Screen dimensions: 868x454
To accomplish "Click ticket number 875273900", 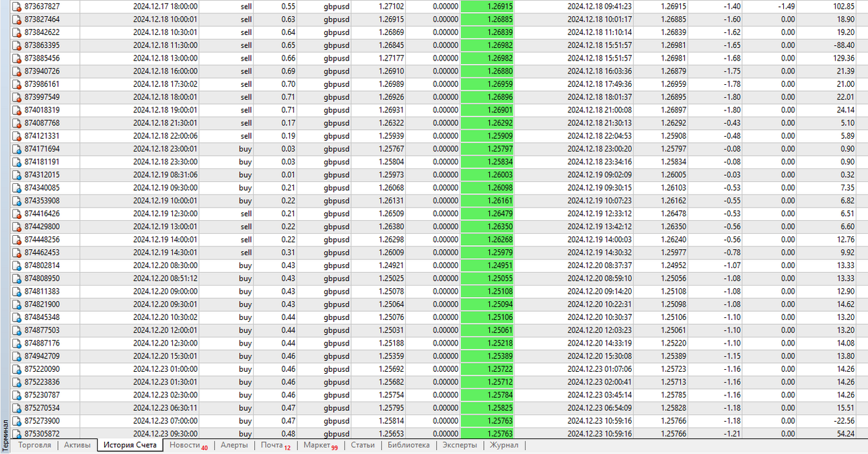I will tap(42, 421).
